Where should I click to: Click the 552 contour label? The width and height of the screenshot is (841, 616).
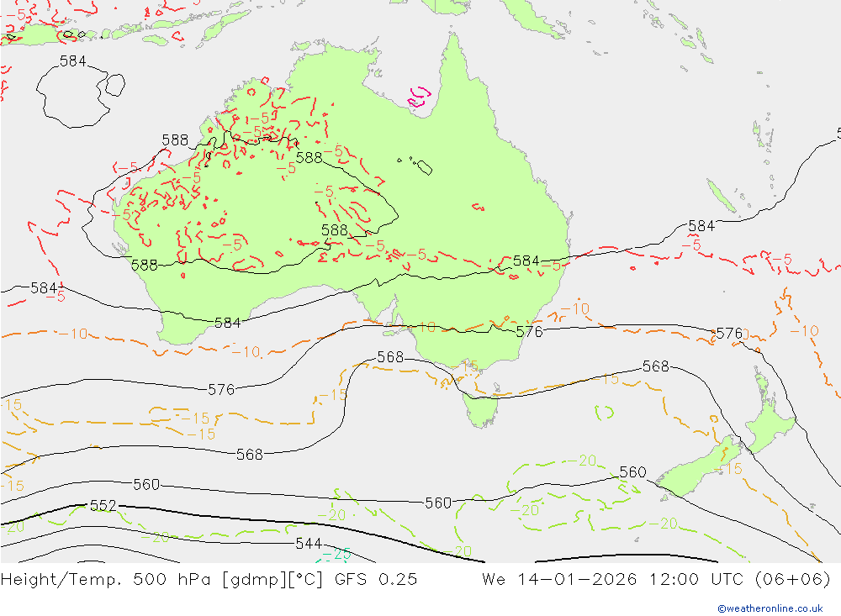point(103,506)
